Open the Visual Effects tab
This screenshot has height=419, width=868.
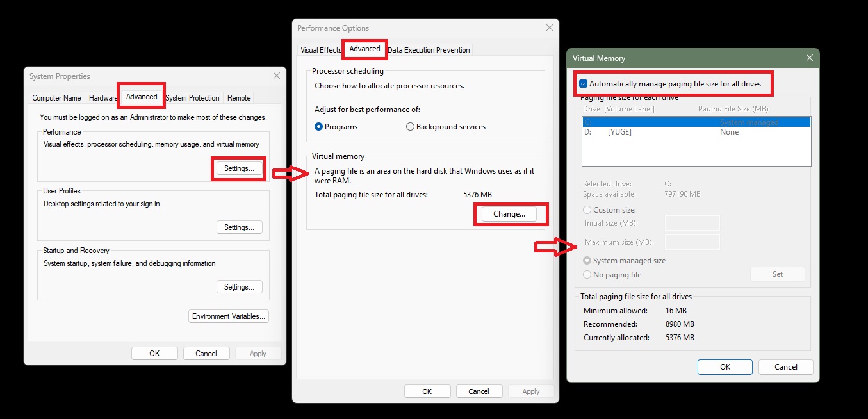pyautogui.click(x=321, y=50)
